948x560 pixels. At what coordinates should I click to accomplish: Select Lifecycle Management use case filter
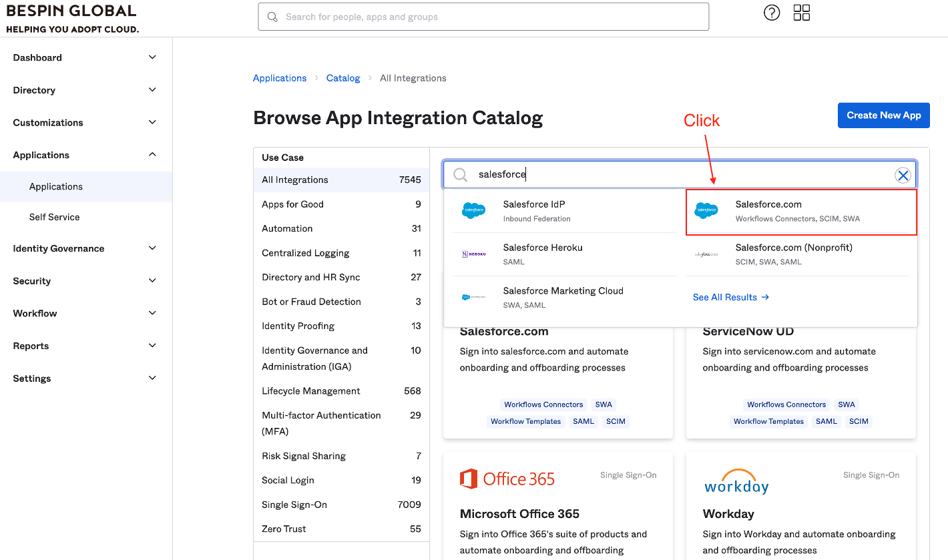click(311, 391)
